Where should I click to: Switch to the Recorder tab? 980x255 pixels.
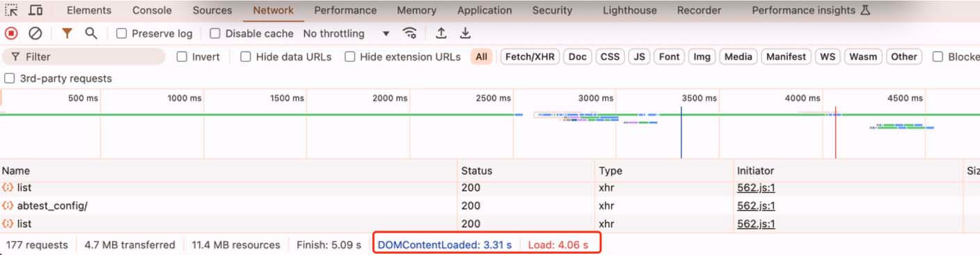(x=699, y=10)
